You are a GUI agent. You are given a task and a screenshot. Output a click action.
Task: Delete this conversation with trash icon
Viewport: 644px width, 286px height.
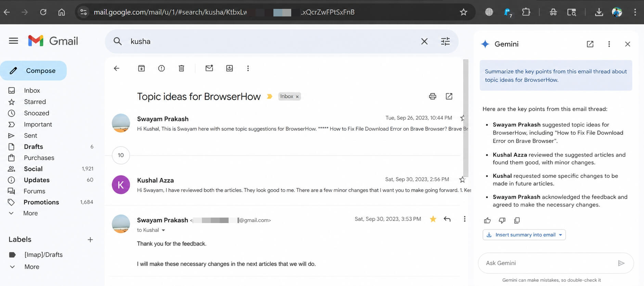point(181,68)
